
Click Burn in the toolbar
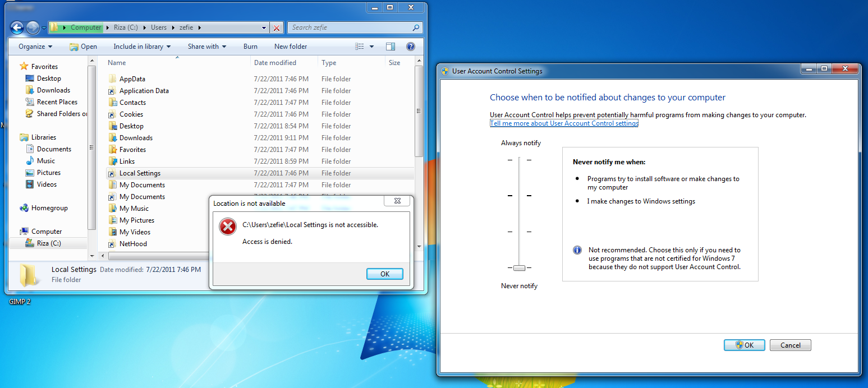(x=250, y=47)
